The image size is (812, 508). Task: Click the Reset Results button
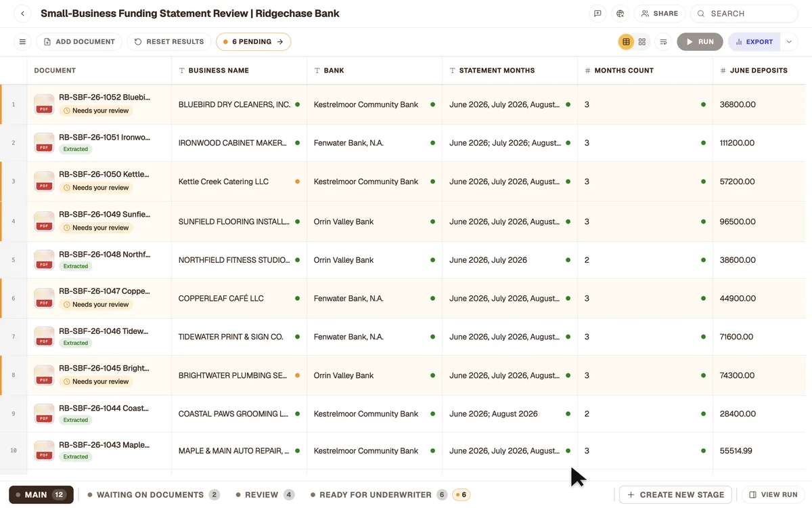[169, 42]
